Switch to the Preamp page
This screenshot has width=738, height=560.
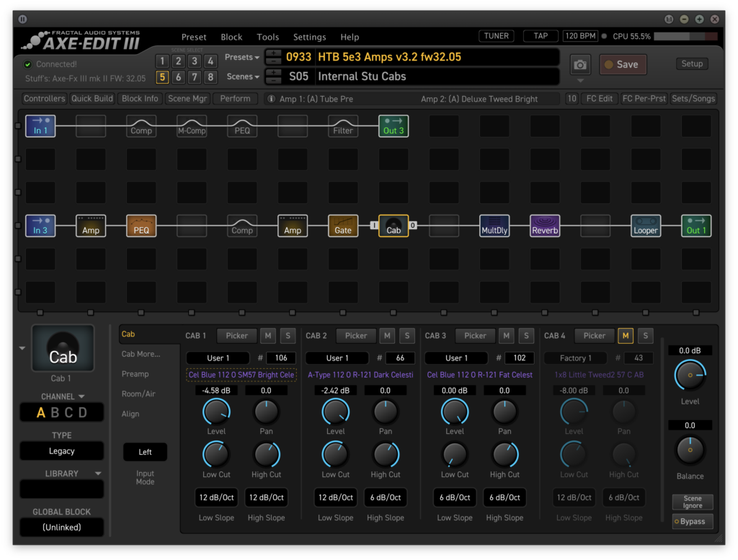135,374
